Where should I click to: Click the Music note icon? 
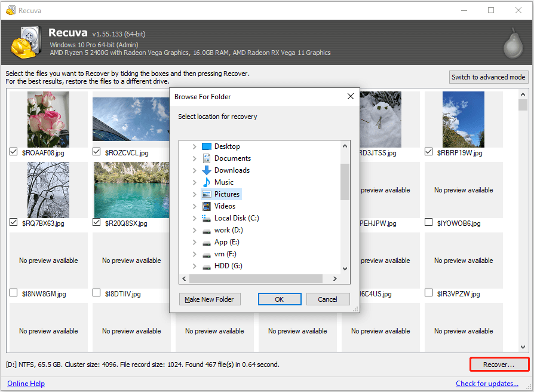click(207, 182)
